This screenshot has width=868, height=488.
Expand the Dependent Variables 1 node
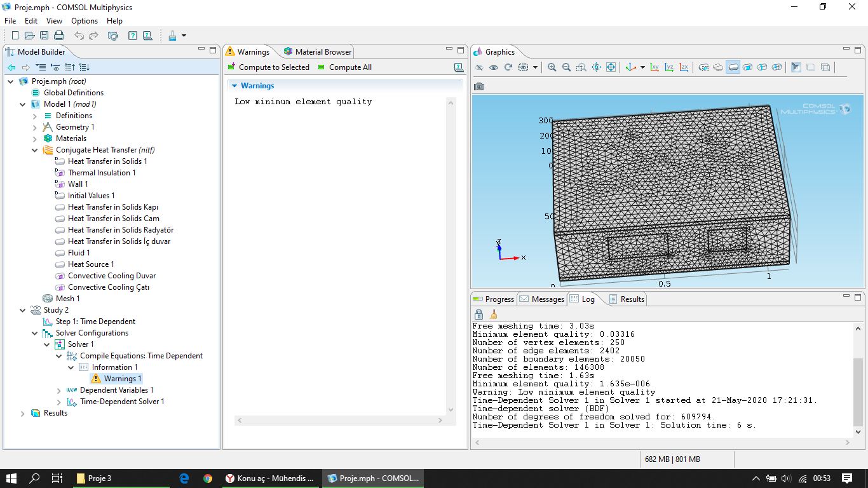tap(59, 390)
